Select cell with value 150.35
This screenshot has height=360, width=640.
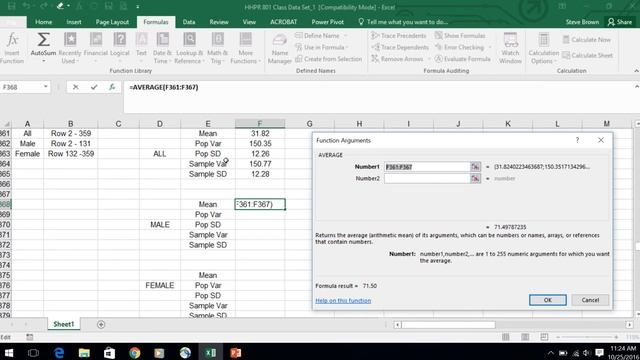tap(260, 144)
